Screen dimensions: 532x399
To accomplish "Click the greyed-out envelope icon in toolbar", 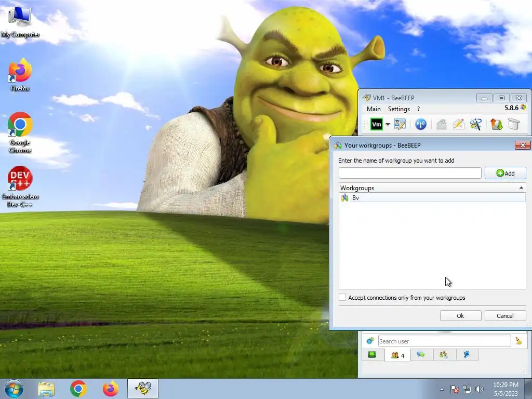I will (442, 124).
